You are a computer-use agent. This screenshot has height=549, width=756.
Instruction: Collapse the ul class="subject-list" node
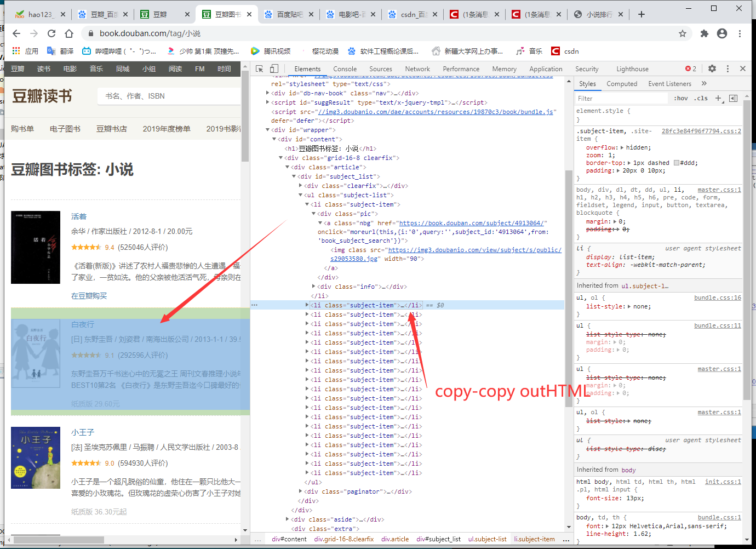pos(300,195)
